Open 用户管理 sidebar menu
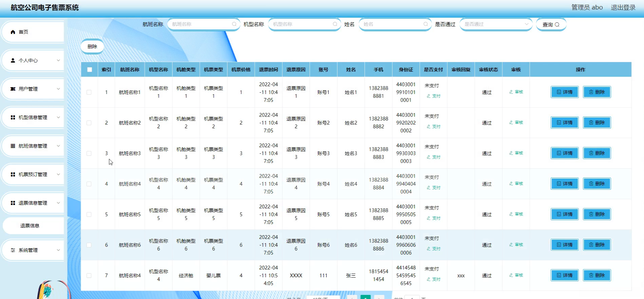Image resolution: width=644 pixels, height=299 pixels. point(33,89)
